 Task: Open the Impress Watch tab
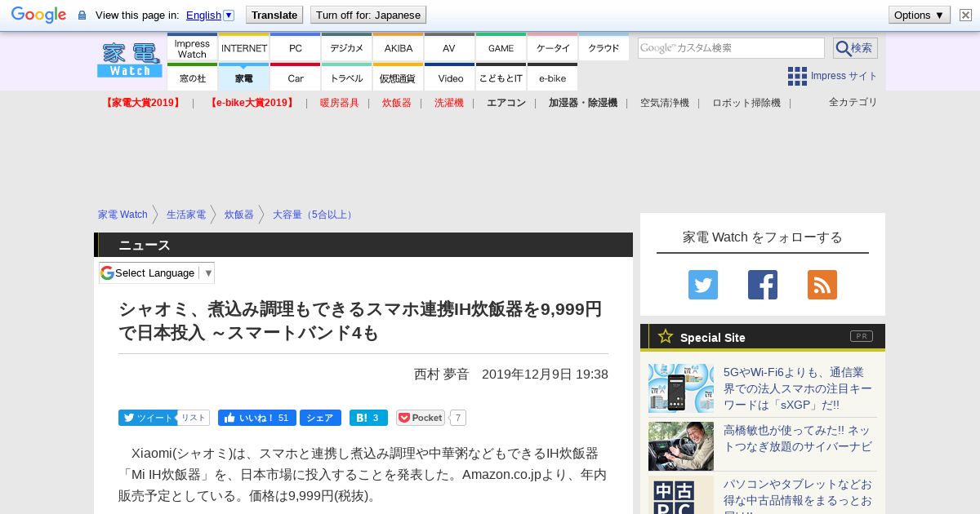click(x=192, y=48)
